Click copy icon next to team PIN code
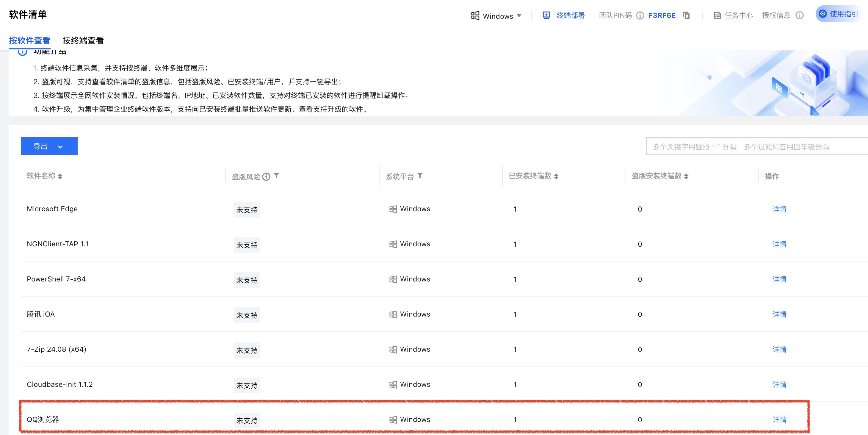The width and height of the screenshot is (868, 435). click(686, 15)
